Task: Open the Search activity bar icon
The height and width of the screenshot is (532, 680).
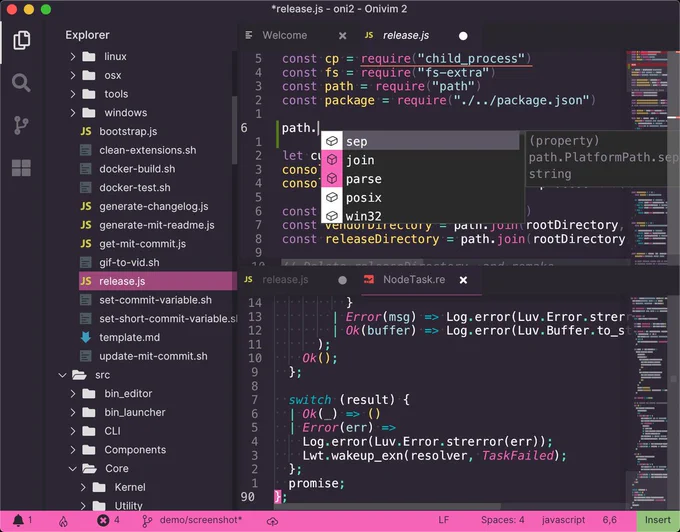Action: click(x=21, y=82)
